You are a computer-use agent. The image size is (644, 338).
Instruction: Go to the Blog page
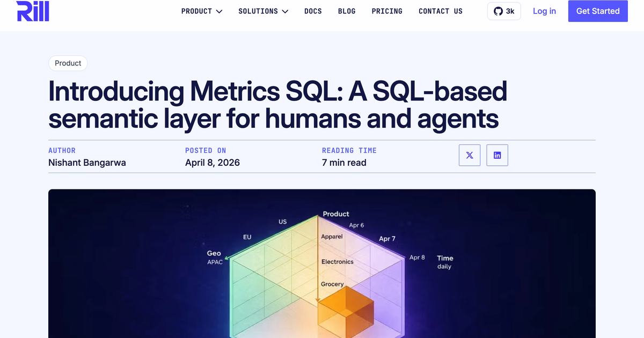point(347,11)
